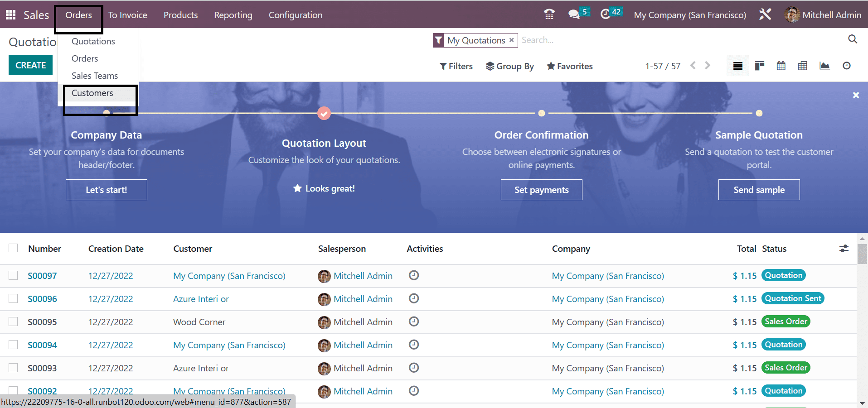
Task: Click the scrollbar up arrow
Action: [862, 238]
